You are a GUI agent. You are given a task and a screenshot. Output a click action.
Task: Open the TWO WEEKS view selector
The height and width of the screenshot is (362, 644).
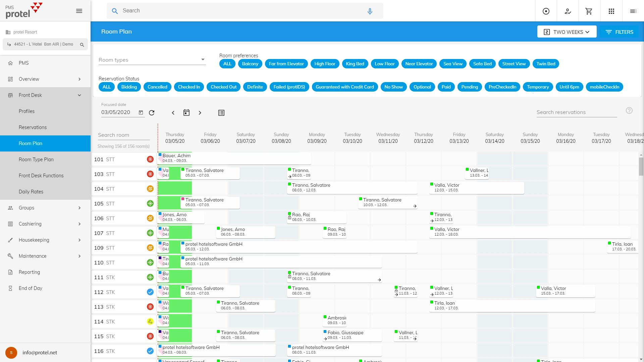(567, 32)
